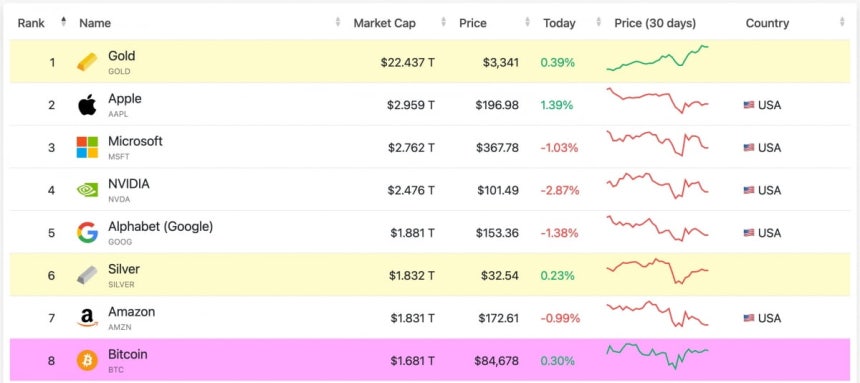This screenshot has height=383, width=860.
Task: Click the Apple logo icon
Action: coord(87,104)
